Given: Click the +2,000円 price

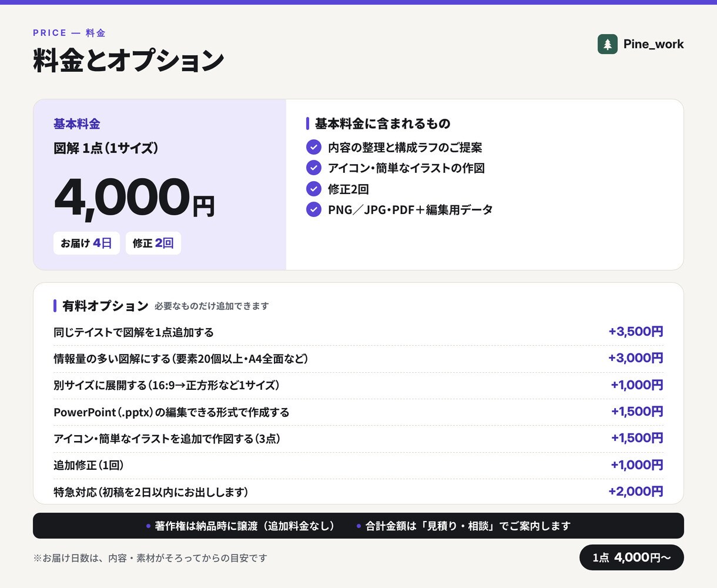Looking at the screenshot, I should (636, 492).
